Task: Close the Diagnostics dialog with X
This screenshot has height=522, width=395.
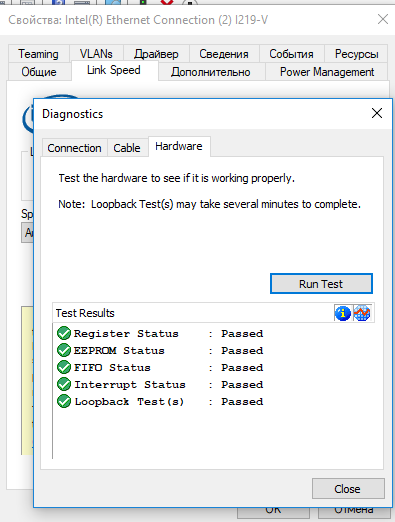Action: coord(377,113)
